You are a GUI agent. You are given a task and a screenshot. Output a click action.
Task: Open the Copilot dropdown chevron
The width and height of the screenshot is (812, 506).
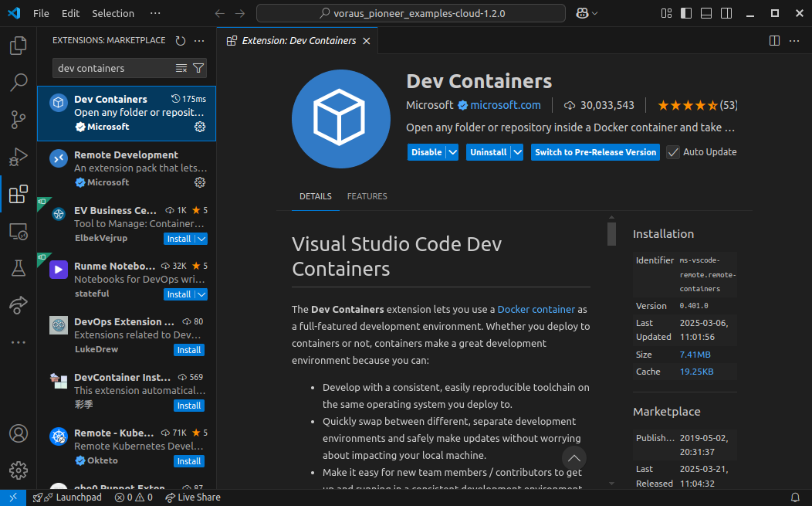click(594, 13)
